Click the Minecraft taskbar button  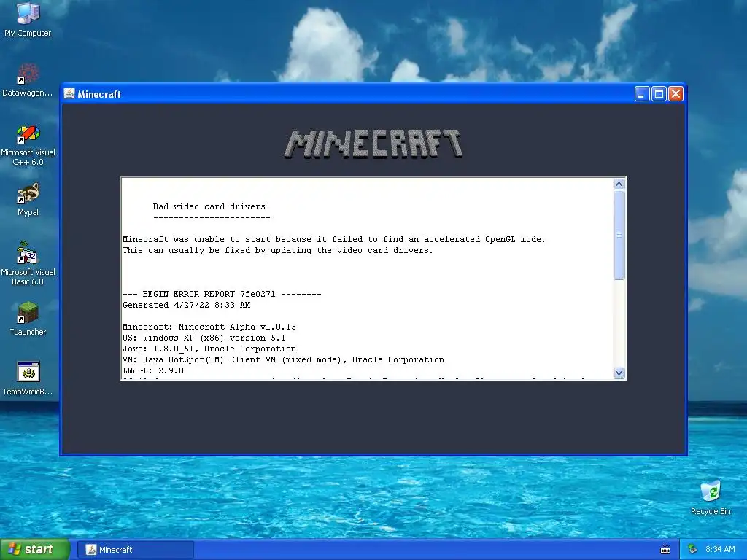coord(135,550)
